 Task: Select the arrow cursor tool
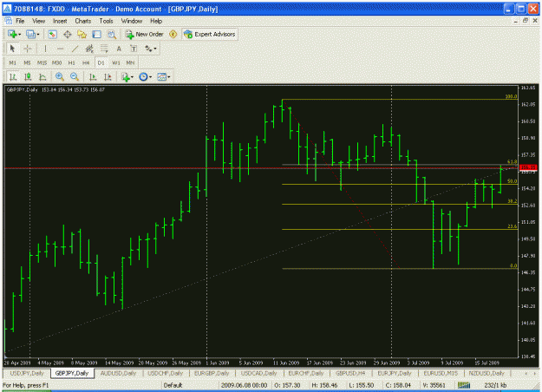pos(12,49)
